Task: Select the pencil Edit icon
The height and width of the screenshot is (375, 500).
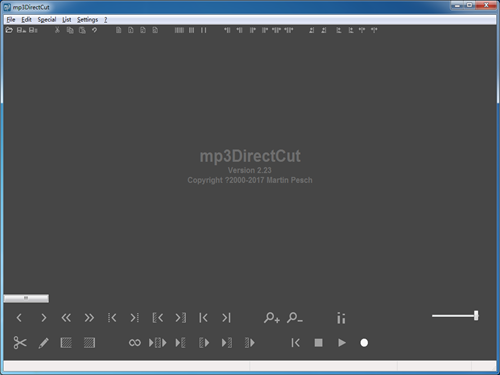Action: pyautogui.click(x=43, y=343)
